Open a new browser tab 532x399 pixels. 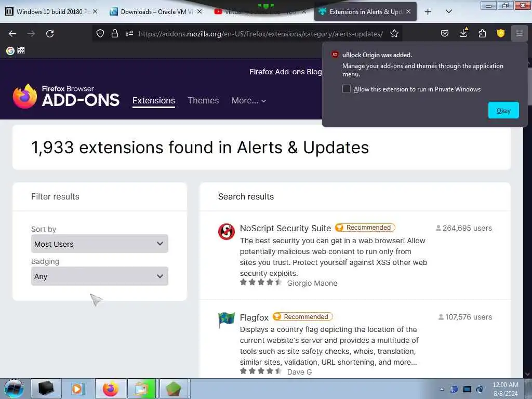[428, 12]
